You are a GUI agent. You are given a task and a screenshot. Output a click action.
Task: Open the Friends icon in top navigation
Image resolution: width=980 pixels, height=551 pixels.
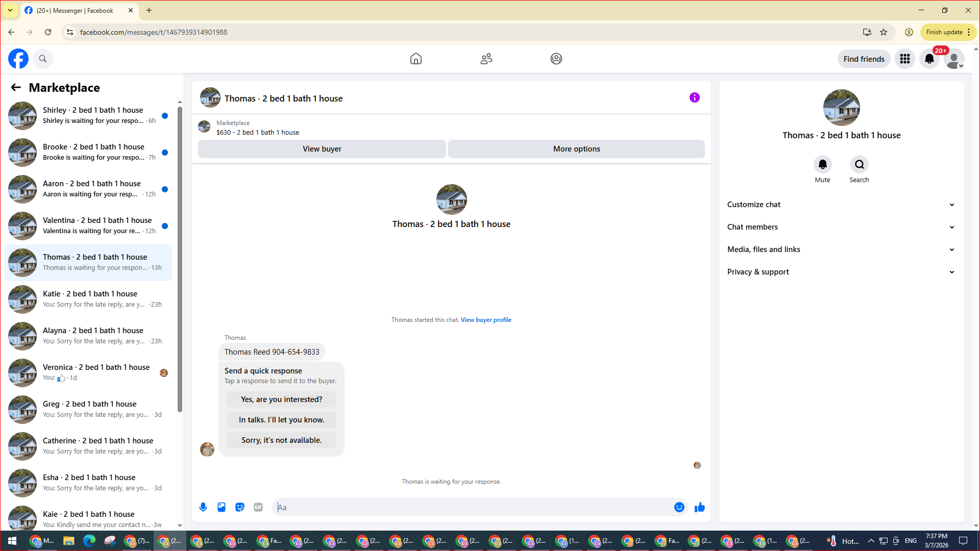pos(486,59)
